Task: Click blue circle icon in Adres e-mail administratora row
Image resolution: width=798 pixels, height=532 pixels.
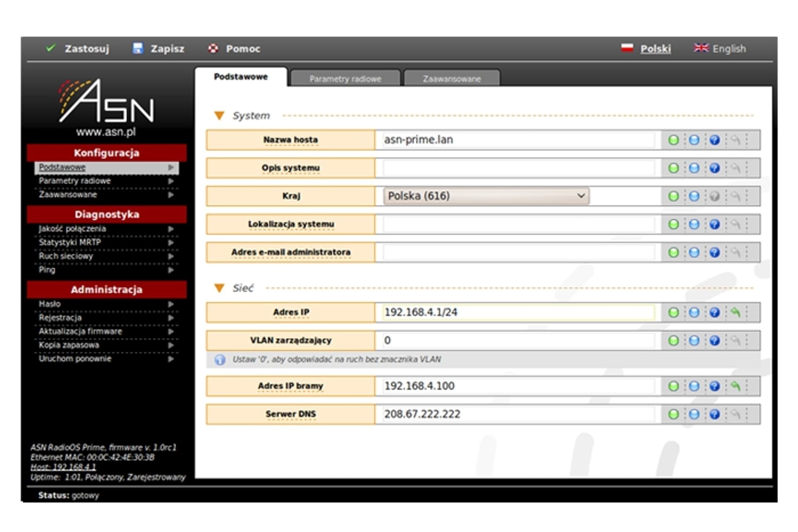Action: pyautogui.click(x=694, y=253)
